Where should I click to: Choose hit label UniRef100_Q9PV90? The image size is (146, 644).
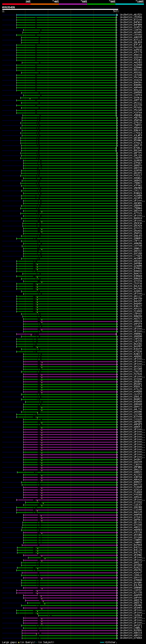click(x=131, y=597)
